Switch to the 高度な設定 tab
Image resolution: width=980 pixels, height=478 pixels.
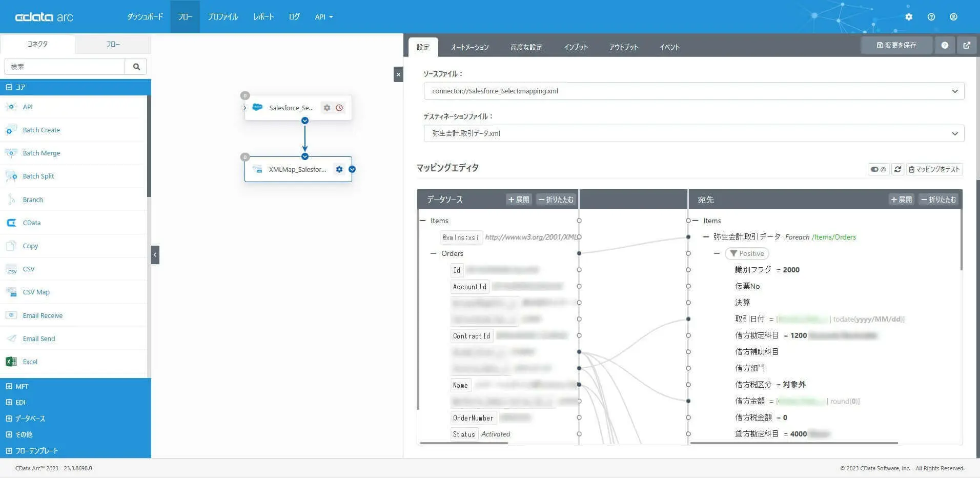(x=526, y=47)
